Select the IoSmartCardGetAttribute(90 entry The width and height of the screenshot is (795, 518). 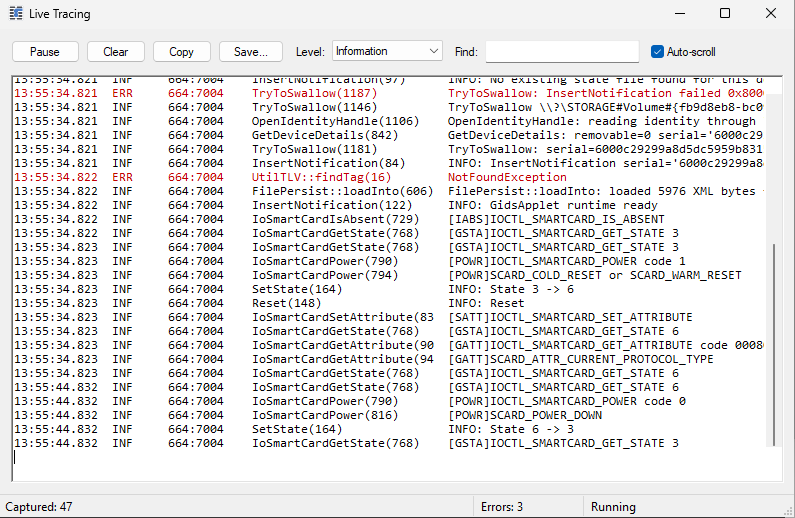pyautogui.click(x=388, y=345)
